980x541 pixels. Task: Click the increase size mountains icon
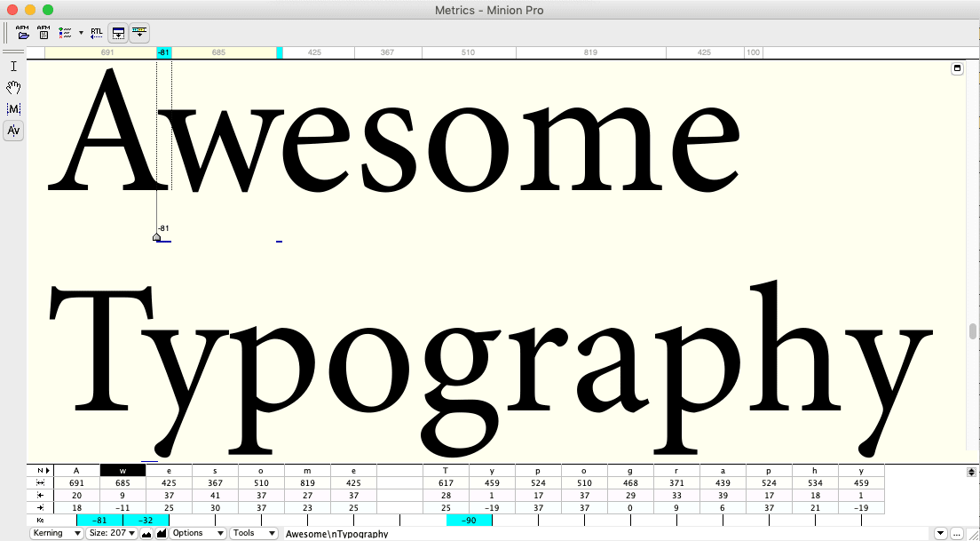[x=162, y=534]
